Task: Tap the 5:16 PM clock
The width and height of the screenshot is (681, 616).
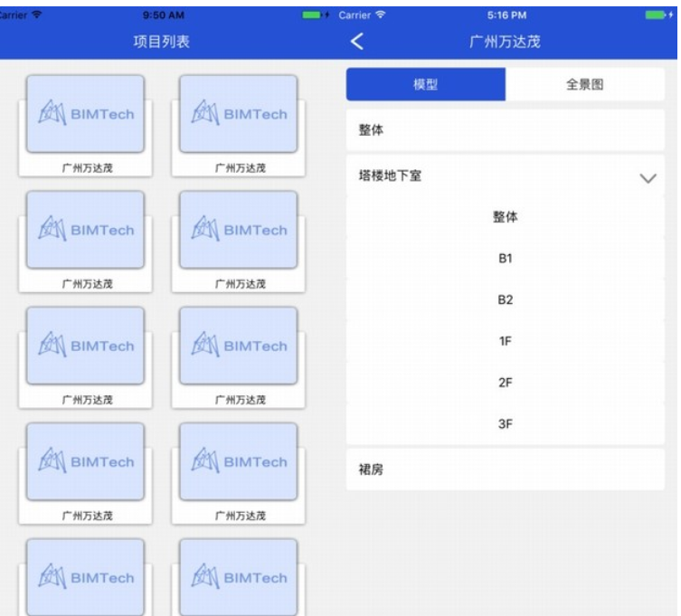Action: pos(506,15)
